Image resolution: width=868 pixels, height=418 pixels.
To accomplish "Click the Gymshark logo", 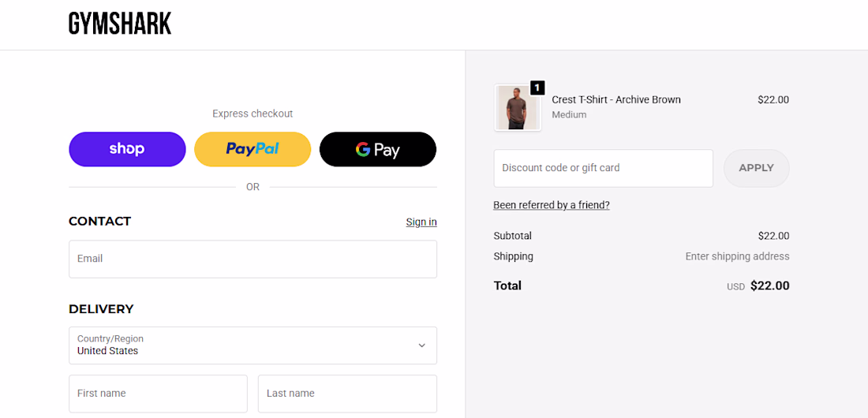I will coord(120,24).
